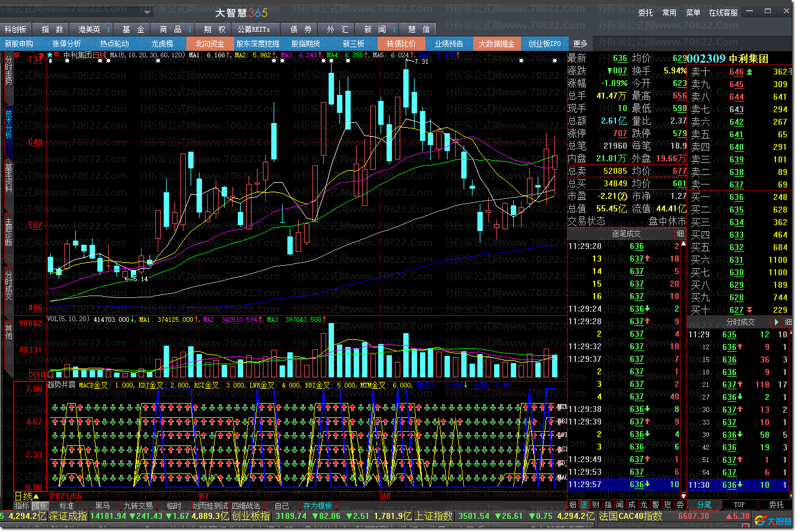Open 涨停分析 tool
This screenshot has height=532, width=797.
click(x=66, y=44)
